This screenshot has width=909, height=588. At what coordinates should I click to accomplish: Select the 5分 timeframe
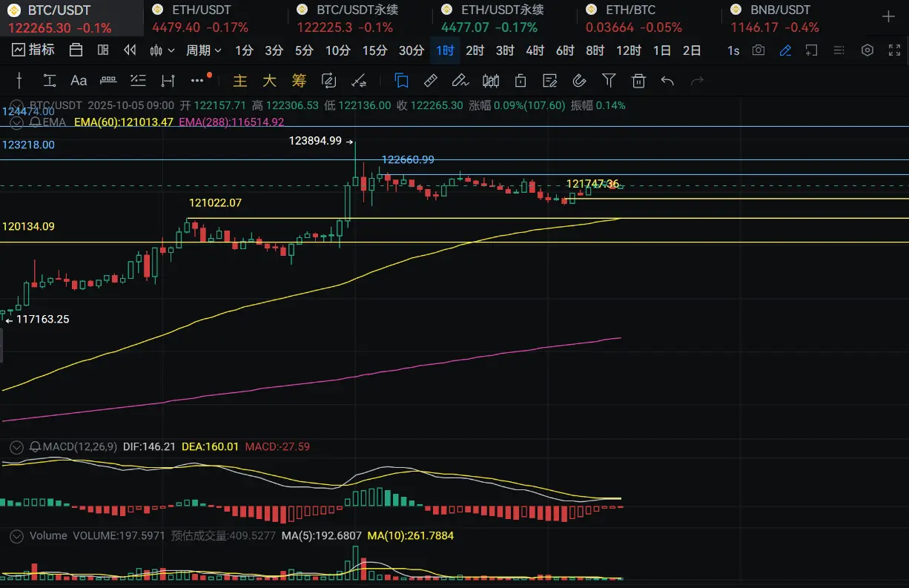tap(304, 50)
